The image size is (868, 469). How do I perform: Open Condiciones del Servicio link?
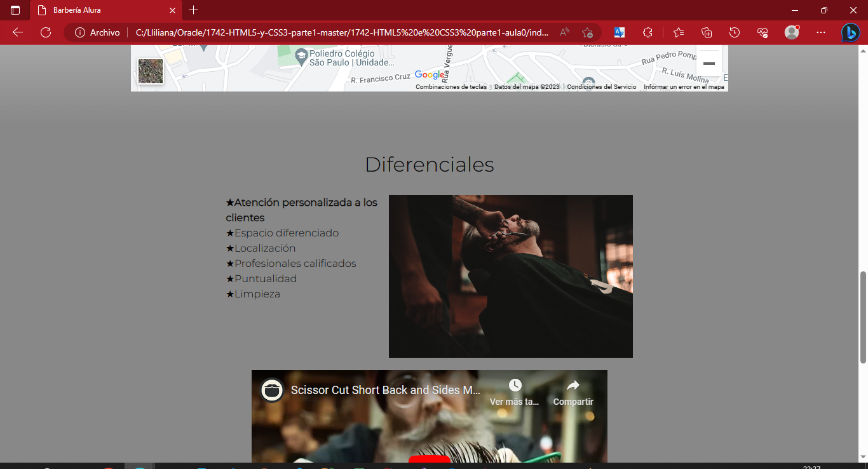(602, 87)
